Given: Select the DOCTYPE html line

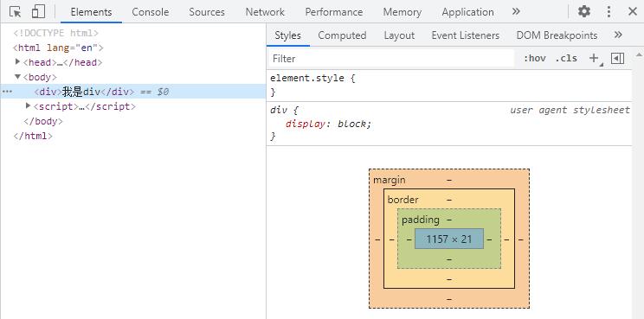Looking at the screenshot, I should pyautogui.click(x=56, y=33).
